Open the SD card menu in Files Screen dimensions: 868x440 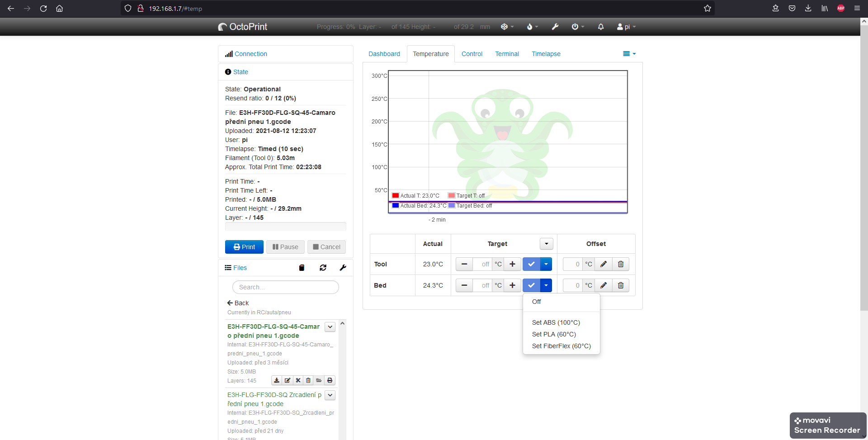coord(302,268)
